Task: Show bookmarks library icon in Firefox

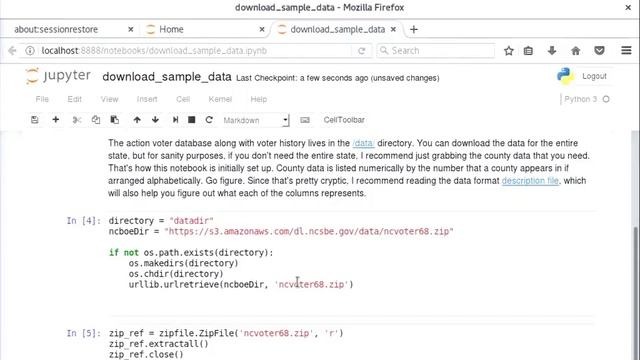Action: pyautogui.click(x=528, y=51)
